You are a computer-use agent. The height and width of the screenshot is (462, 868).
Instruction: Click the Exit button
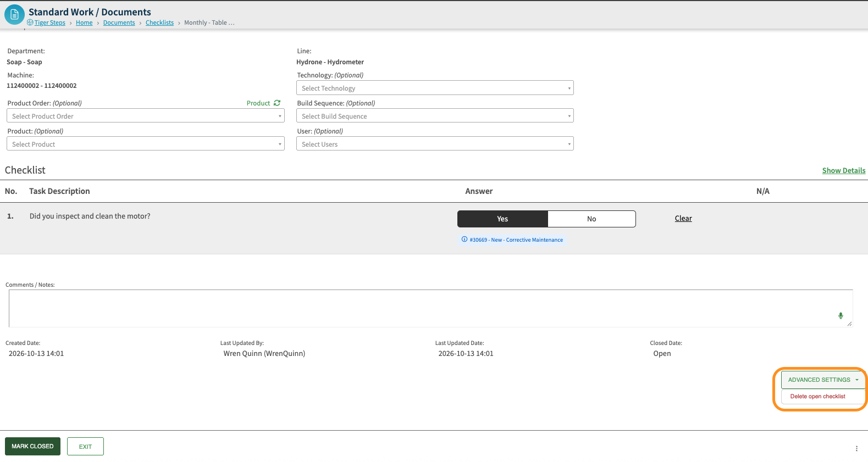pos(85,446)
